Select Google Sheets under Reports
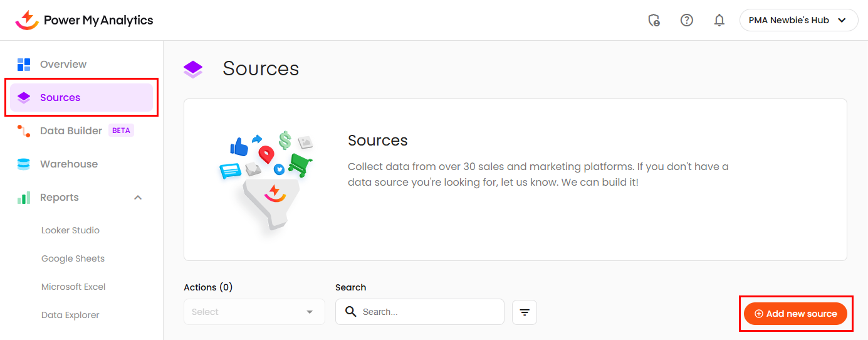Screen dimensions: 868x340 click(73, 258)
